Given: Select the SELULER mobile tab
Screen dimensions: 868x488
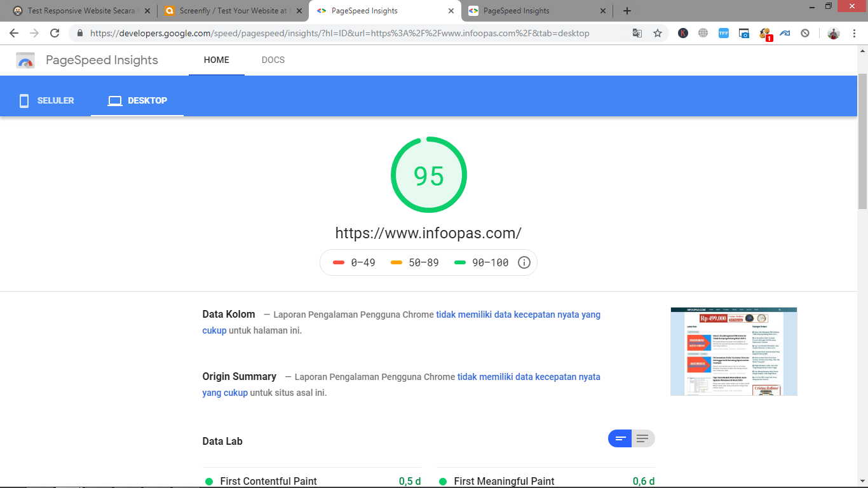Looking at the screenshot, I should click(x=46, y=100).
